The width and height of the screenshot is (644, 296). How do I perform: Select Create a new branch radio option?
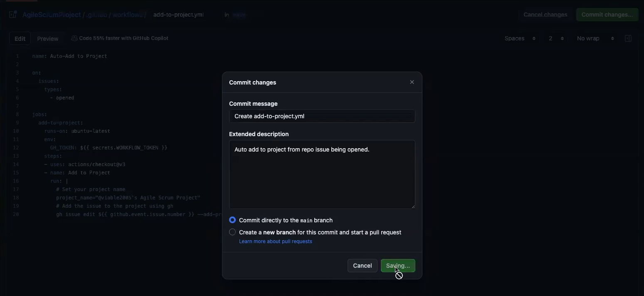[232, 232]
